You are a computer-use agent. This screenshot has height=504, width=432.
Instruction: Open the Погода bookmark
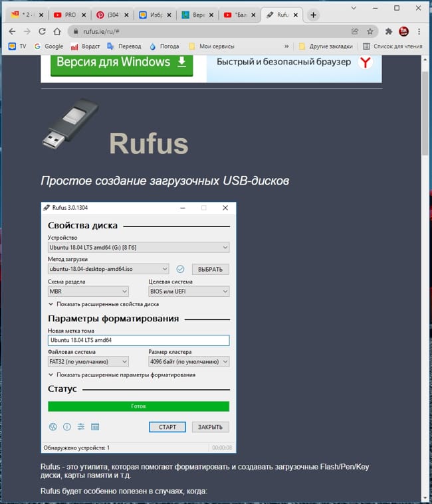pyautogui.click(x=164, y=46)
